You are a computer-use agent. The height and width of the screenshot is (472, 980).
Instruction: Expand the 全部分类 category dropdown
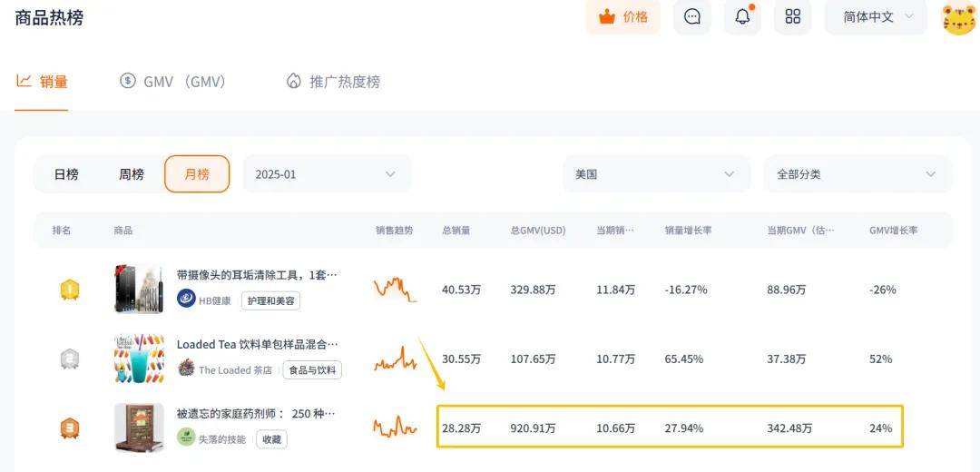857,174
